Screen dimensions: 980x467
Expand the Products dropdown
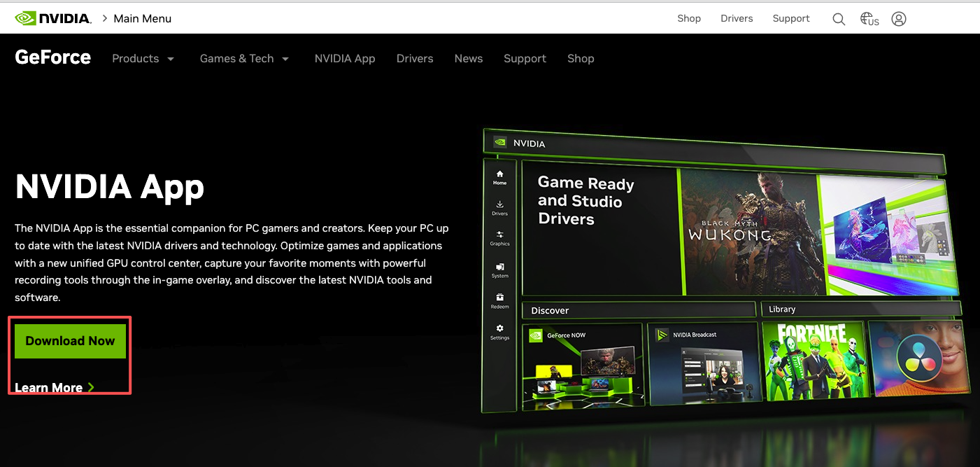click(143, 59)
